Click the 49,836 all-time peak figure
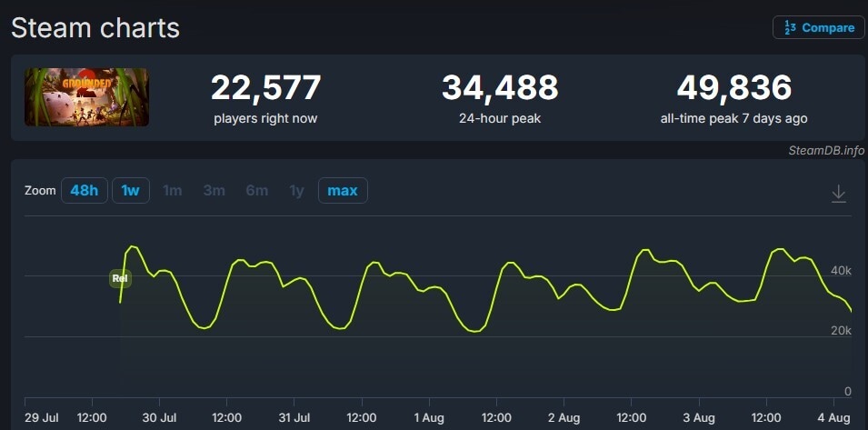868x430 pixels. (734, 88)
